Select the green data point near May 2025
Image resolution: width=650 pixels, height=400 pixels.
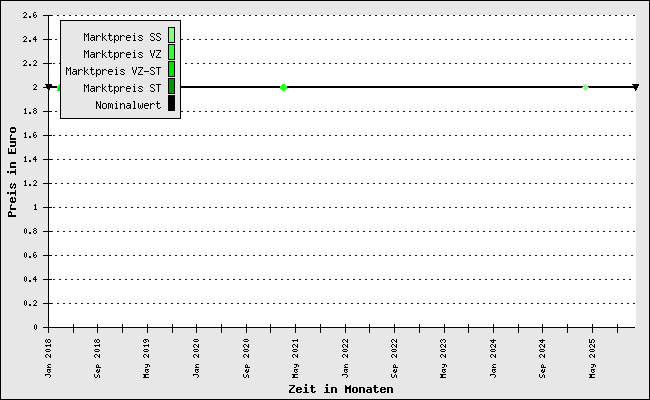click(x=586, y=88)
